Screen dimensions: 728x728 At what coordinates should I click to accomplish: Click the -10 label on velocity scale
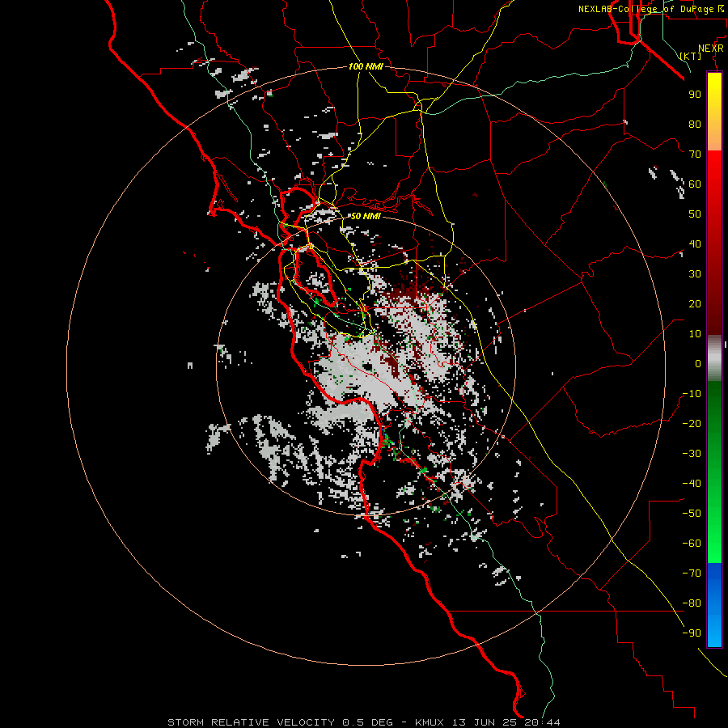point(692,394)
